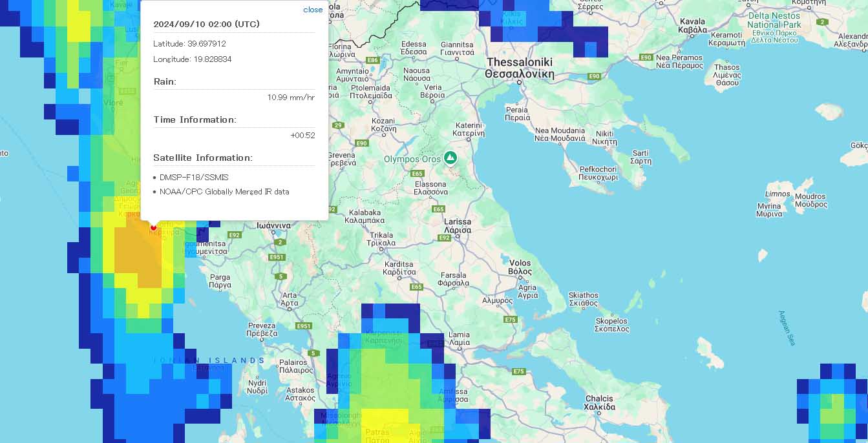Click the Limnos island label
The width and height of the screenshot is (868, 443).
point(778,194)
